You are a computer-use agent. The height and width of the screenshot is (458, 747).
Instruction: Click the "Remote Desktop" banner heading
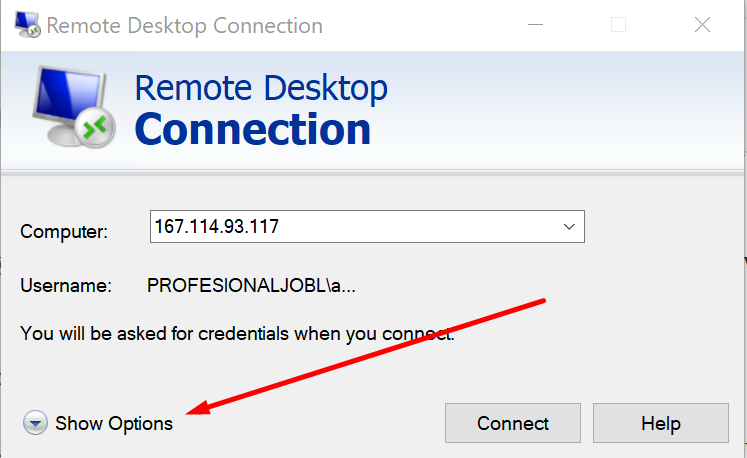click(x=261, y=88)
